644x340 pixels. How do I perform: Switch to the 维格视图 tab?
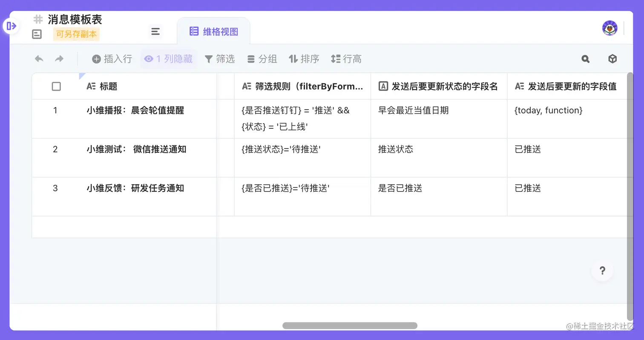coord(213,31)
